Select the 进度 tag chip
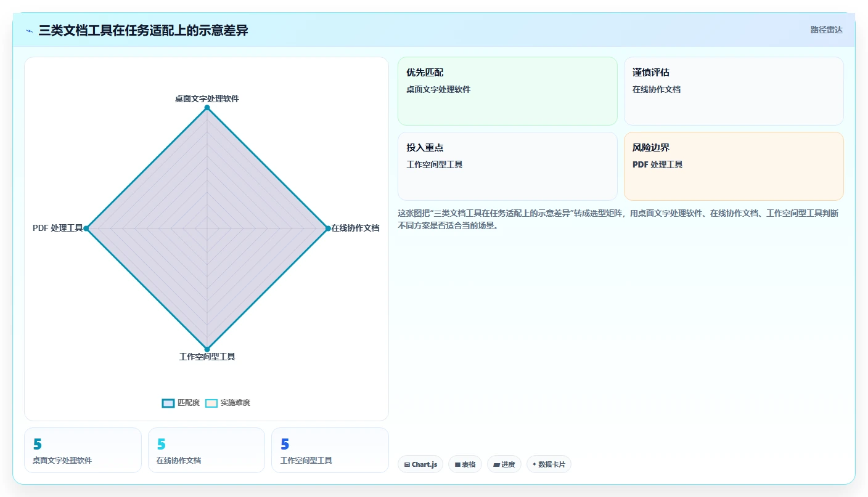Screen dimensions: 868x497 [504, 464]
